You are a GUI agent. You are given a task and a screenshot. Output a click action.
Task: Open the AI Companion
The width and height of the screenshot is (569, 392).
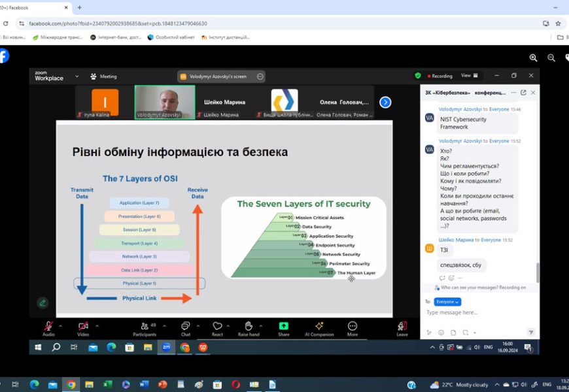[319, 327]
